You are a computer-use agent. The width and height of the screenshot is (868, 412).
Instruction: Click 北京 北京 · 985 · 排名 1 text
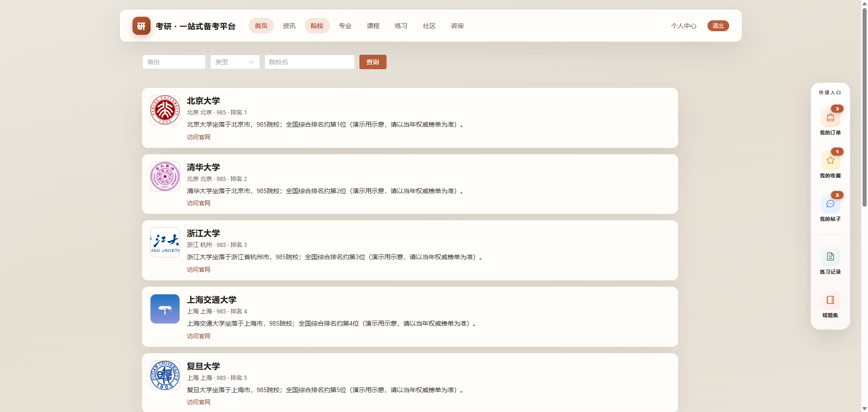click(x=217, y=112)
